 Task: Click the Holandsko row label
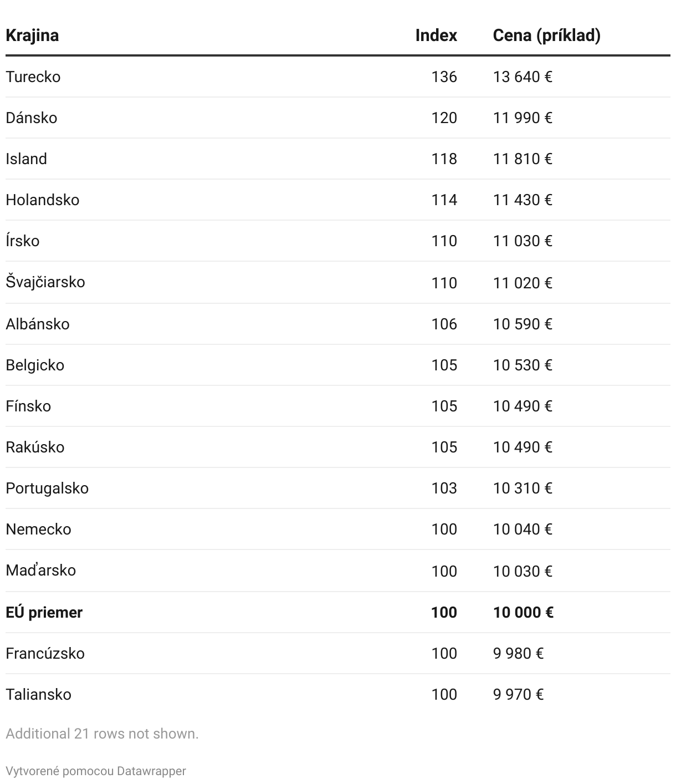click(x=43, y=200)
